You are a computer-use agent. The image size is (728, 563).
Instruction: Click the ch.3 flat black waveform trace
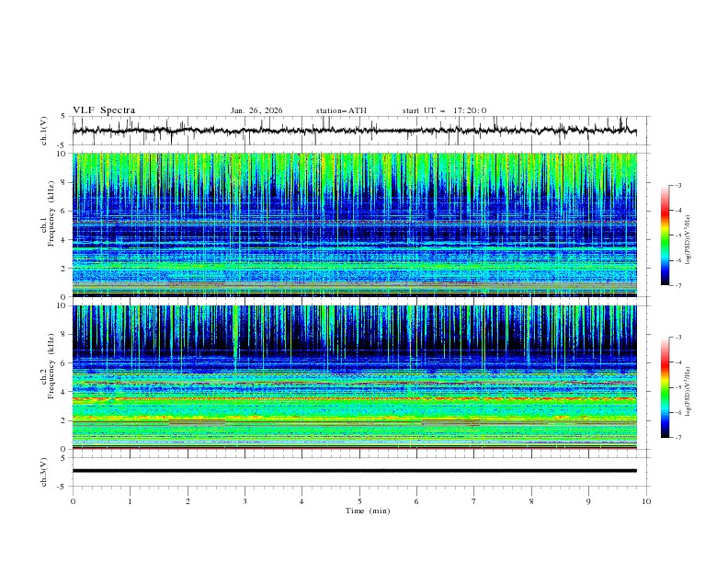click(x=354, y=471)
